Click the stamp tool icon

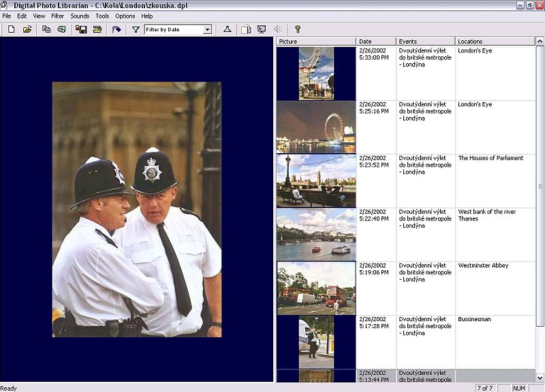[228, 29]
